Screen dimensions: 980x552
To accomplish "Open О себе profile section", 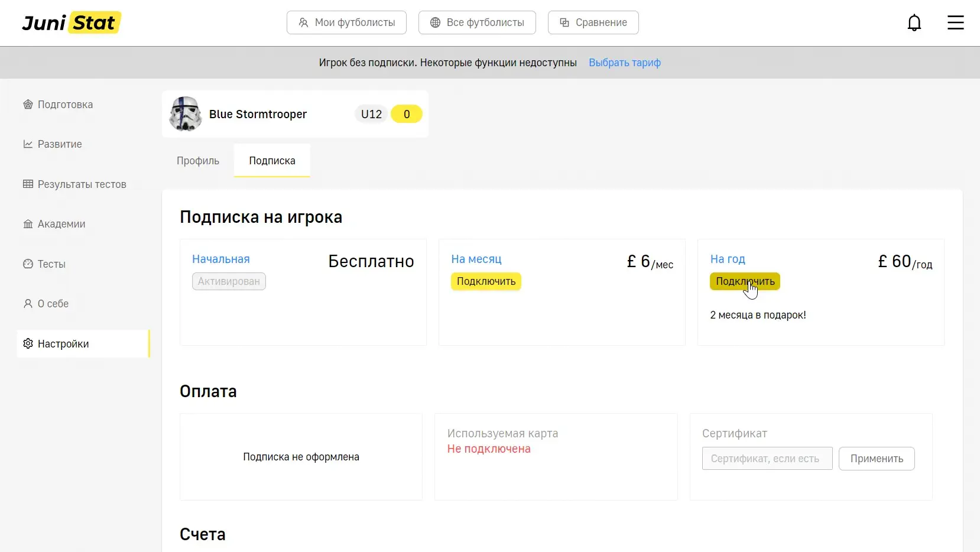I will pyautogui.click(x=53, y=304).
